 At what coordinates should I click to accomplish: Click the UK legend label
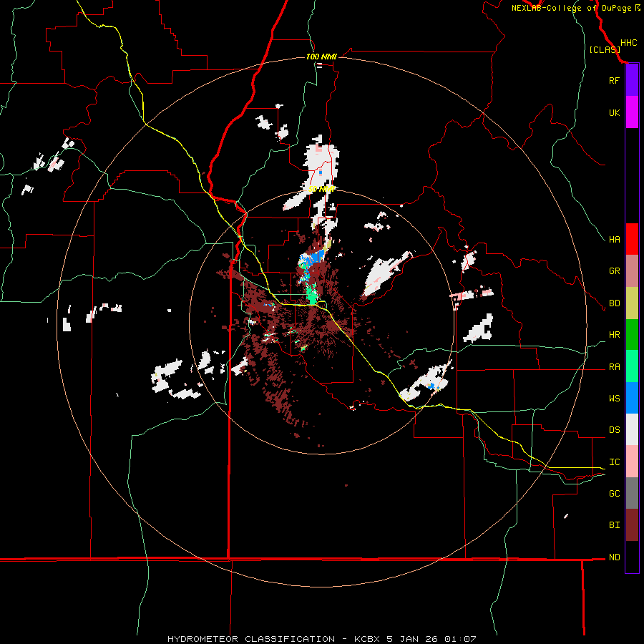pyautogui.click(x=614, y=112)
